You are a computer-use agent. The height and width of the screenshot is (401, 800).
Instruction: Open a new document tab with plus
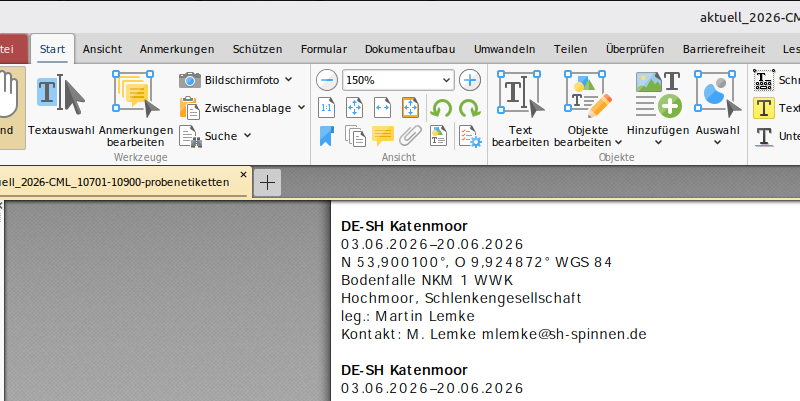point(267,182)
